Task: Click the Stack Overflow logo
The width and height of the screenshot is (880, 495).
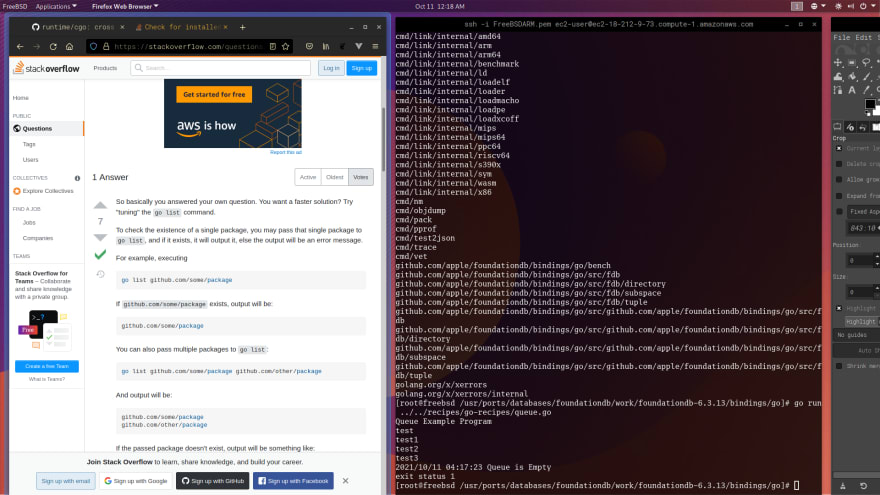Action: click(47, 68)
